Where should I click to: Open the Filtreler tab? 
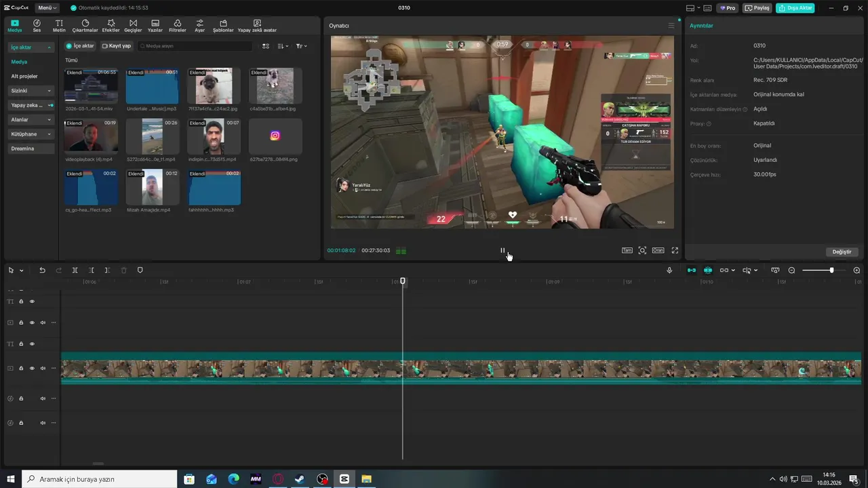[178, 26]
